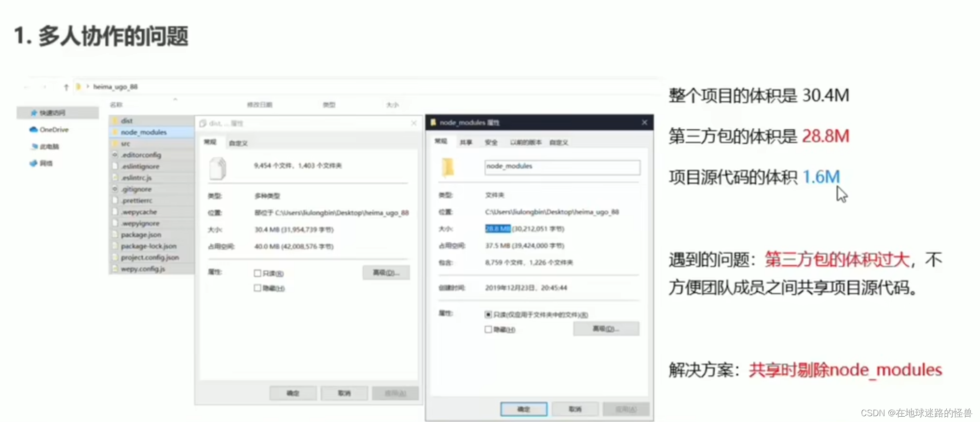The height and width of the screenshot is (422, 980).
Task: Click OK (确定) in node_modules properties
Action: [x=524, y=409]
